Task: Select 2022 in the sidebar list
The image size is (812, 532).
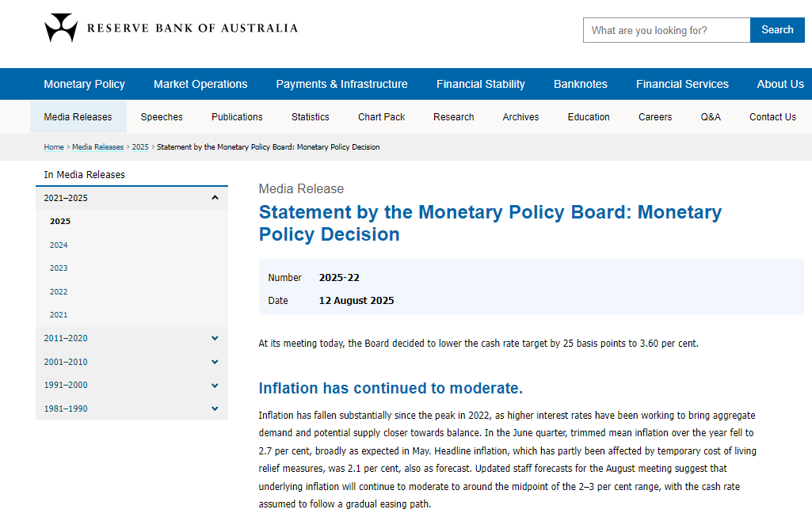Action: click(x=59, y=292)
